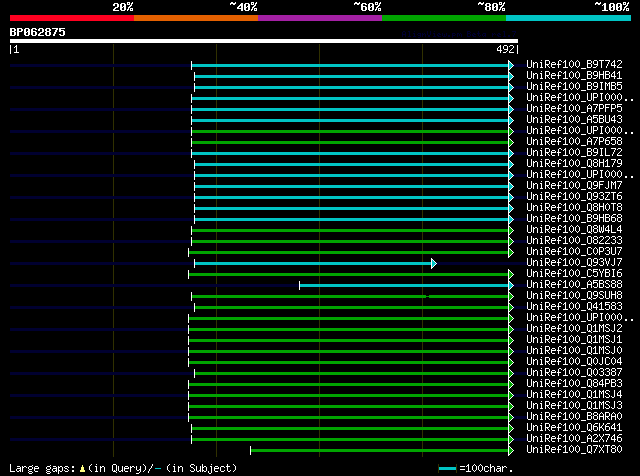
Task: Click the UniRef100_Q93VJ7 hit label
Action: pos(574,262)
